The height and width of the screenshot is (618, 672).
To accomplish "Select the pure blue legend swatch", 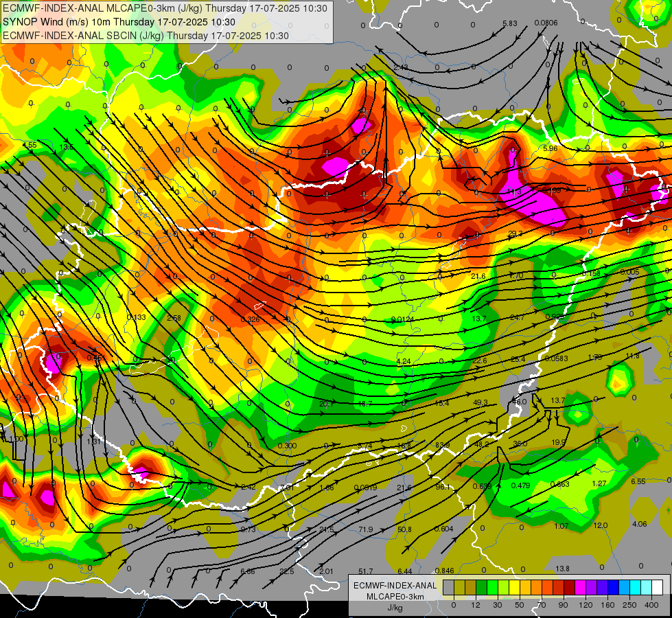I will click(614, 587).
